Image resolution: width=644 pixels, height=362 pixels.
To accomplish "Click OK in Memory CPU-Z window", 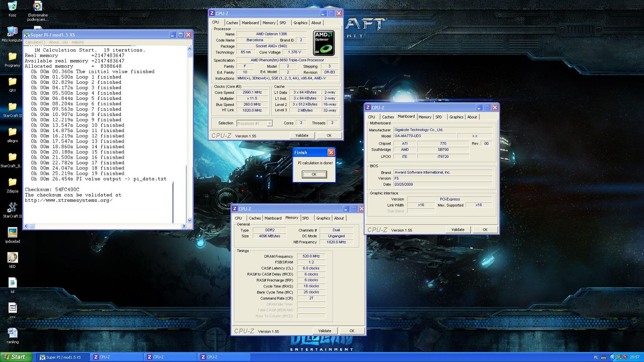I will 352,331.
